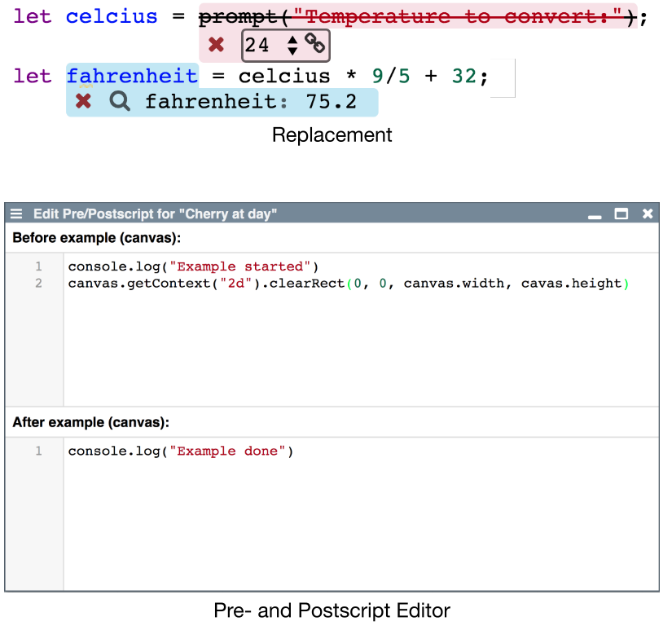Click the magnifier icon on fahrenheit probe
This screenshot has height=630, width=672.
tap(120, 102)
